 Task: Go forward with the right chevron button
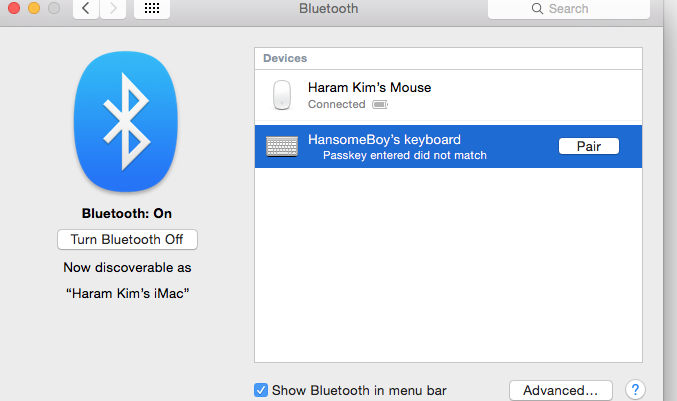pos(113,8)
